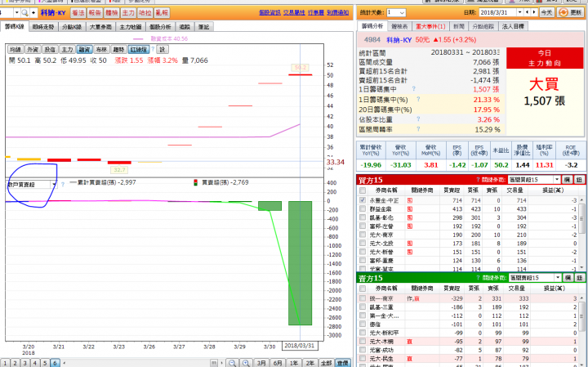Image resolution: width=588 pixels, height=367 pixels.
Task: Click help question mark next to 1日籌碼集中
Action: [x=414, y=89]
